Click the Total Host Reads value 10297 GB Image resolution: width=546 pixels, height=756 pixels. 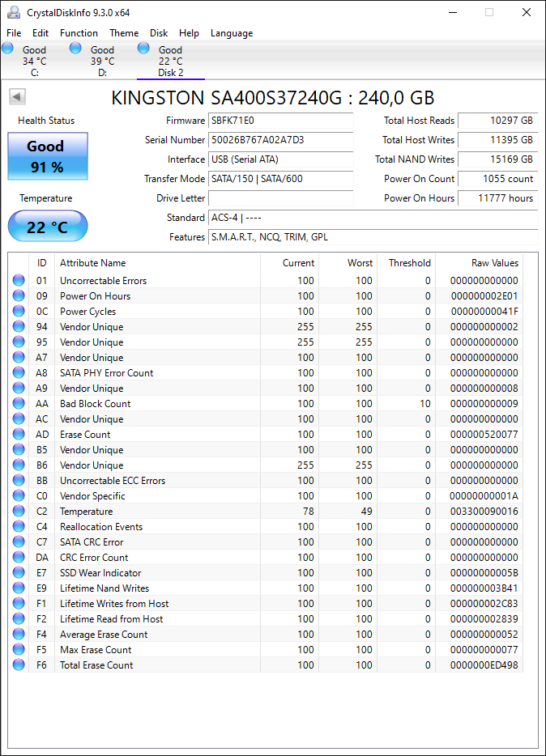tap(497, 121)
